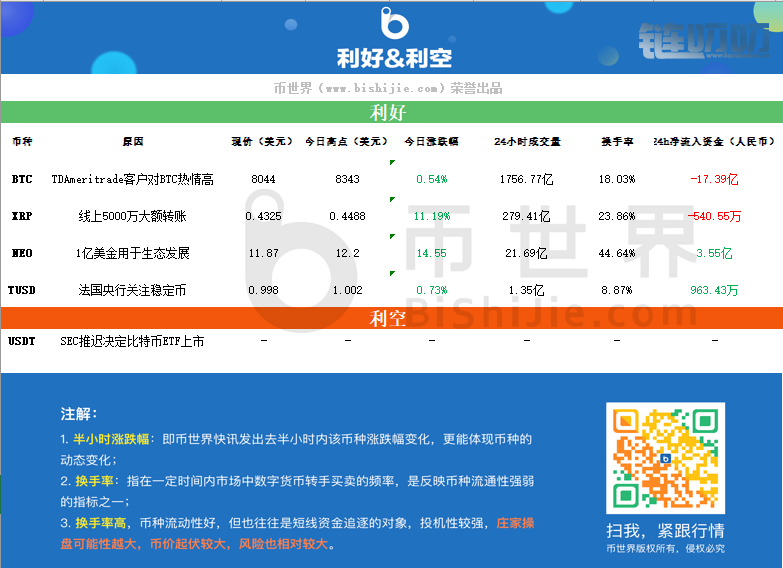783x568 pixels.
Task: Click XRP net inflow -540.55万
Action: point(715,216)
